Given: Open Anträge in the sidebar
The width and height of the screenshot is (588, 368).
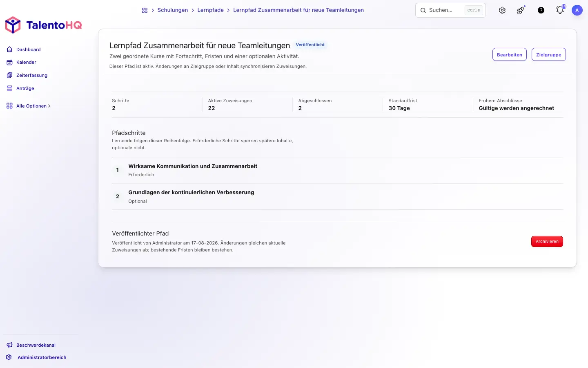Looking at the screenshot, I should pos(25,88).
